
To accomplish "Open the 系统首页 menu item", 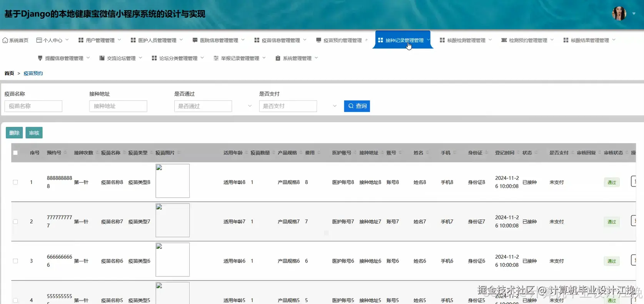I will click(x=15, y=40).
